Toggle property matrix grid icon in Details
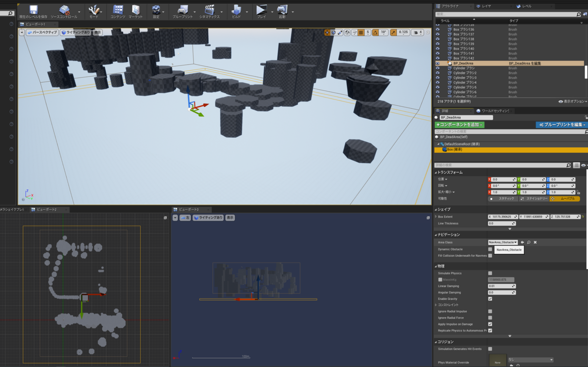The height and width of the screenshot is (367, 588). click(x=577, y=166)
